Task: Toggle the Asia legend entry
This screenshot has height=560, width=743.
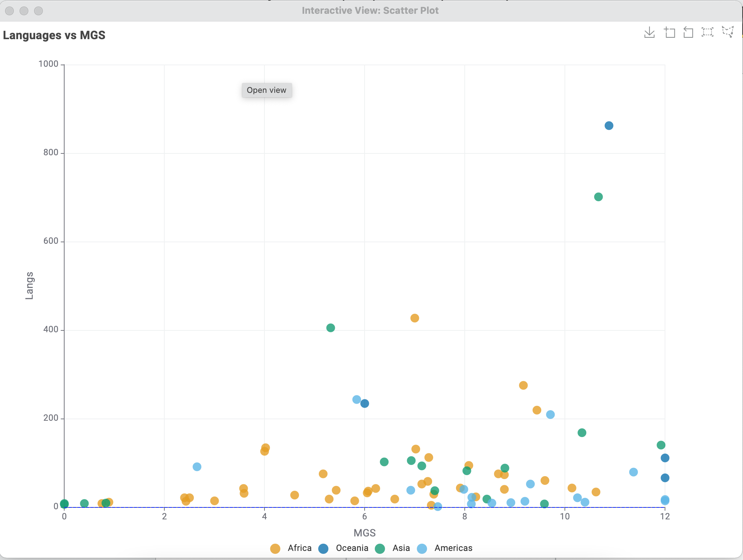Action: pyautogui.click(x=393, y=548)
